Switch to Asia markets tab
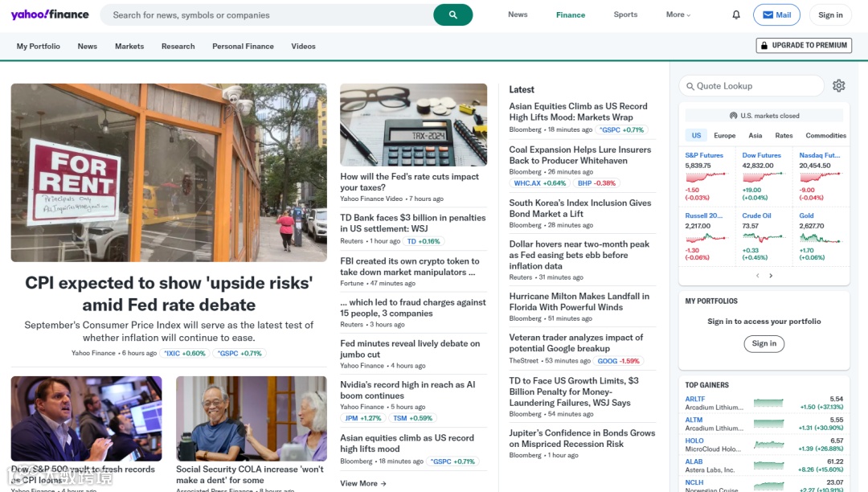 click(755, 136)
